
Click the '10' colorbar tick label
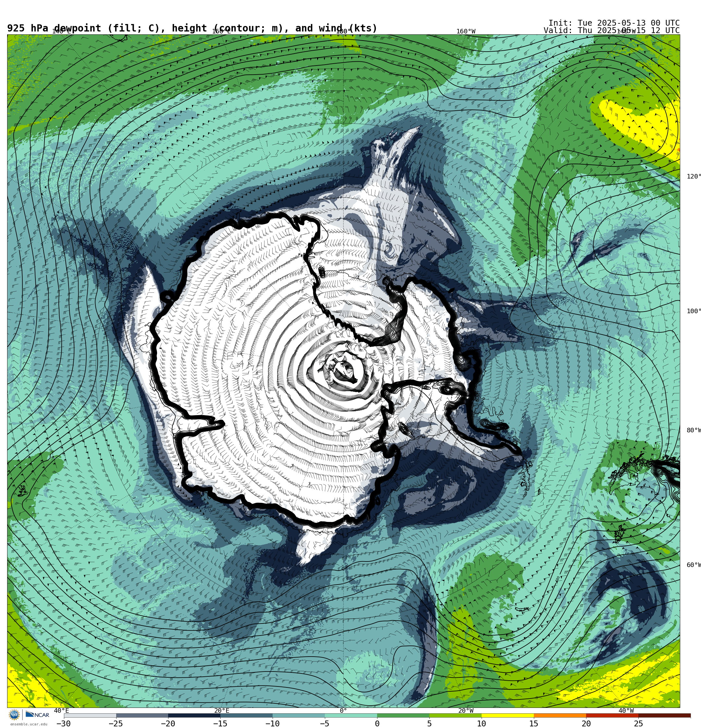click(x=481, y=723)
